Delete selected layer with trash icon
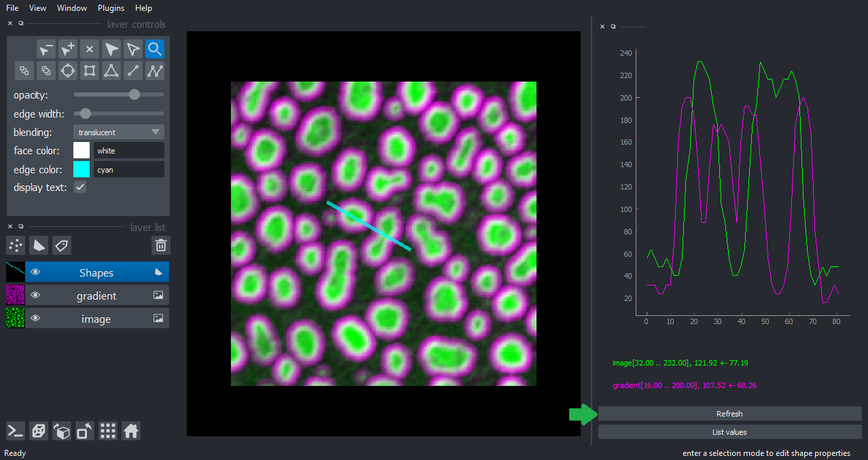Viewport: 868px width, 460px height. point(160,245)
